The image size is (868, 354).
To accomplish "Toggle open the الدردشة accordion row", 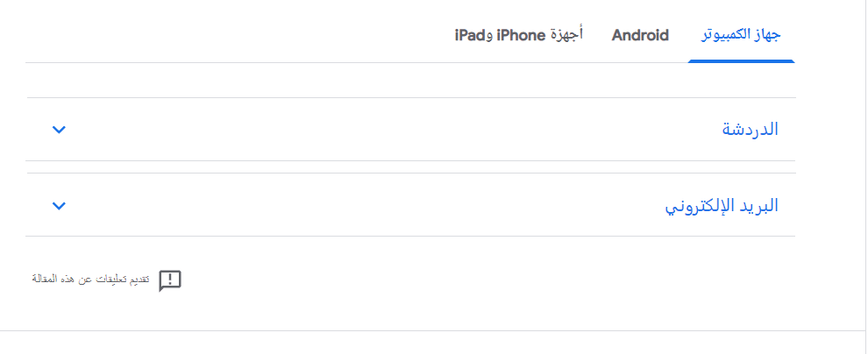I will click(x=410, y=130).
